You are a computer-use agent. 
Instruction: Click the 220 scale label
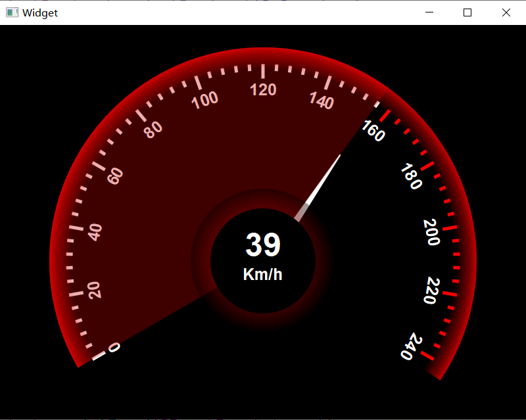pos(431,291)
